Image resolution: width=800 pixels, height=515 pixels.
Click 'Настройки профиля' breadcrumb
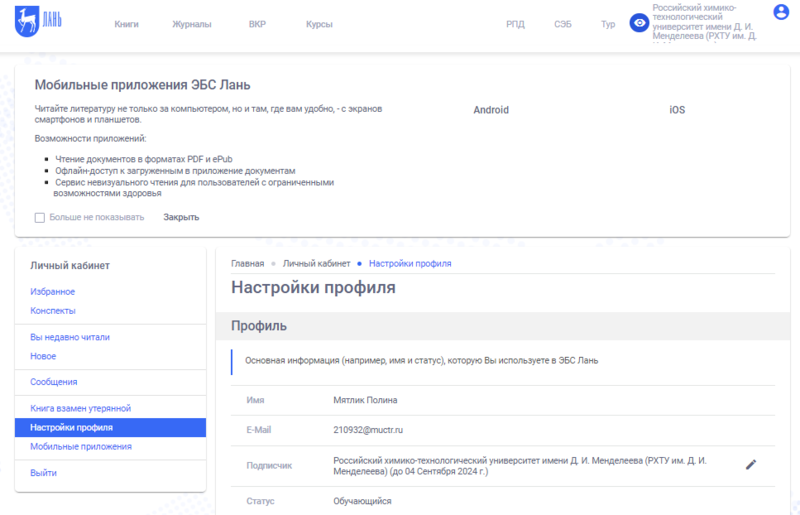point(410,264)
